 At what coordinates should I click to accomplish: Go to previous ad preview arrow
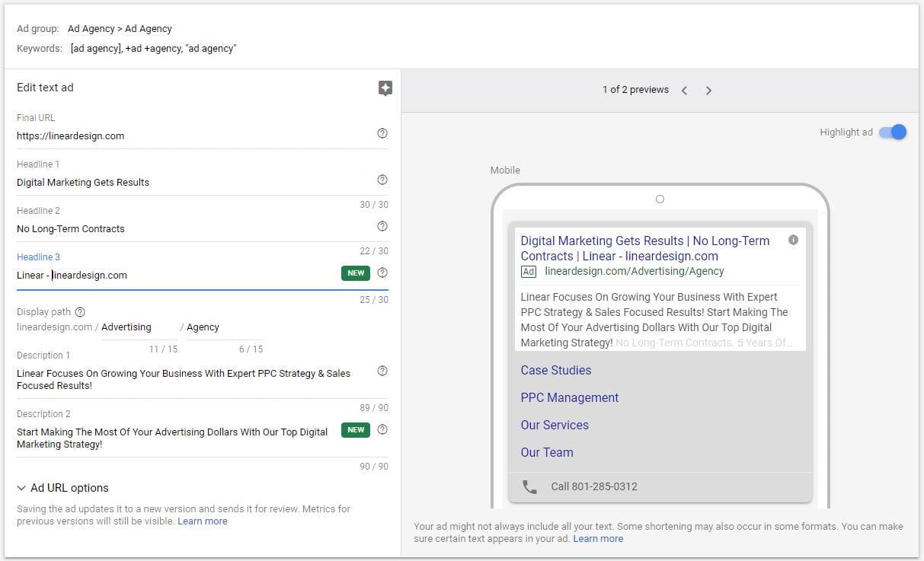click(684, 91)
